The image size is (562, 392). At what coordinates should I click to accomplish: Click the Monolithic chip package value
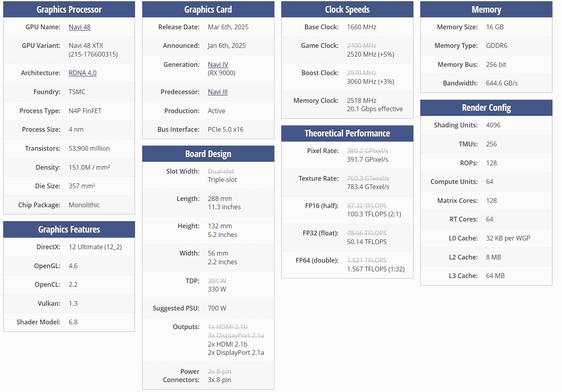point(84,205)
